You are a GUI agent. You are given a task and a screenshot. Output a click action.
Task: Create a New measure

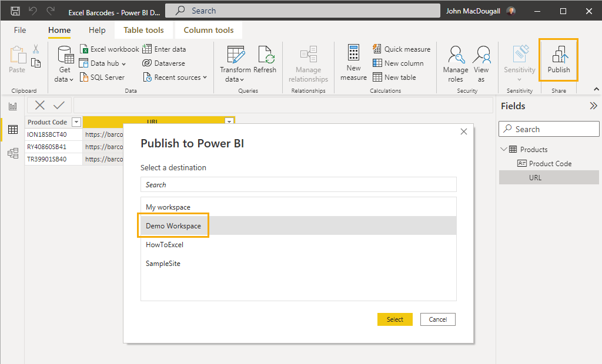(x=353, y=63)
